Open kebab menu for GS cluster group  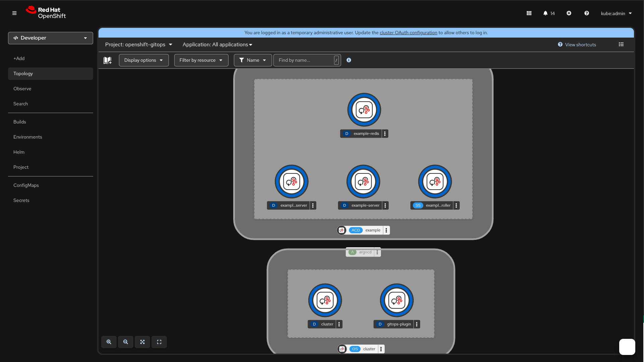coord(381,349)
